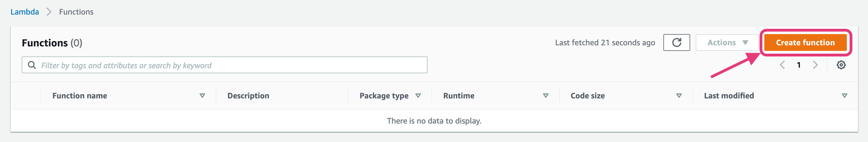Viewport: 868px width, 142px height.
Task: Click the refresh functions list icon
Action: pos(676,42)
